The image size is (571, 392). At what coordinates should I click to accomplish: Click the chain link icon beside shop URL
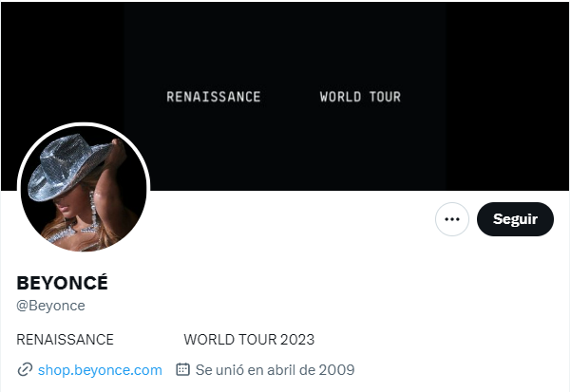(x=25, y=369)
